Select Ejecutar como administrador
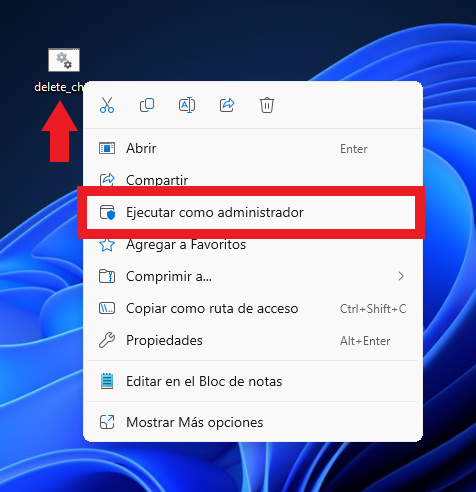 (251, 212)
